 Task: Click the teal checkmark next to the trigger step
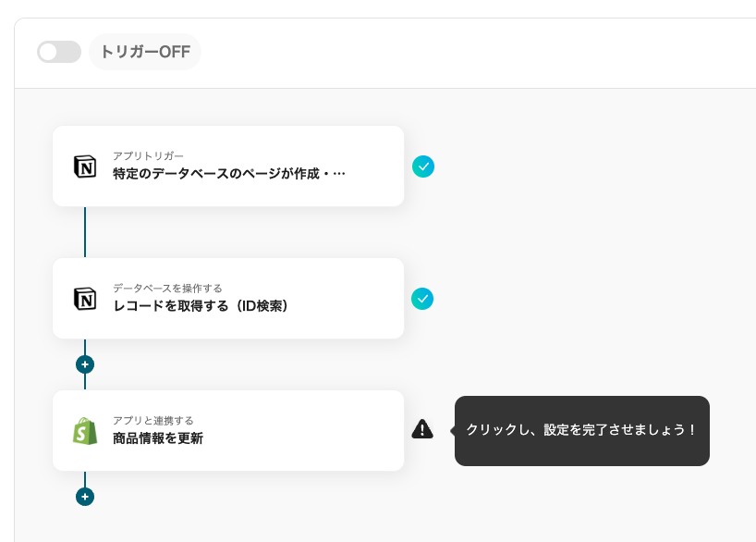pyautogui.click(x=423, y=166)
